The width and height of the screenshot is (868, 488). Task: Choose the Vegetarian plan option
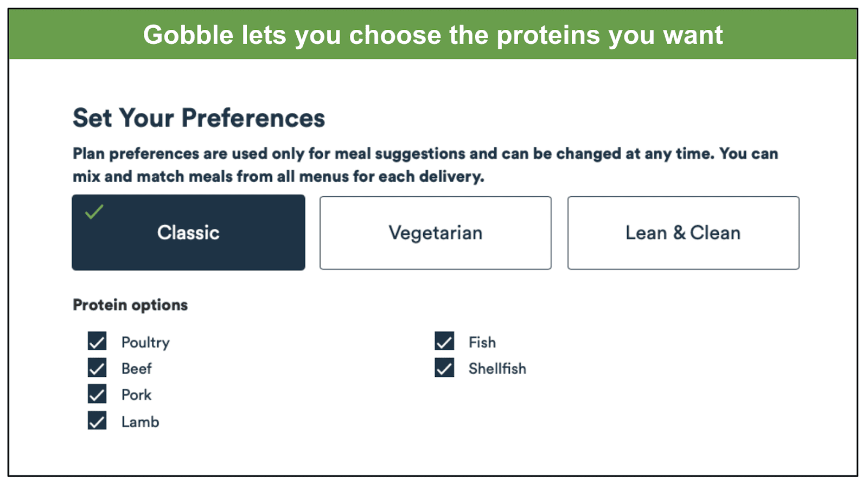436,233
